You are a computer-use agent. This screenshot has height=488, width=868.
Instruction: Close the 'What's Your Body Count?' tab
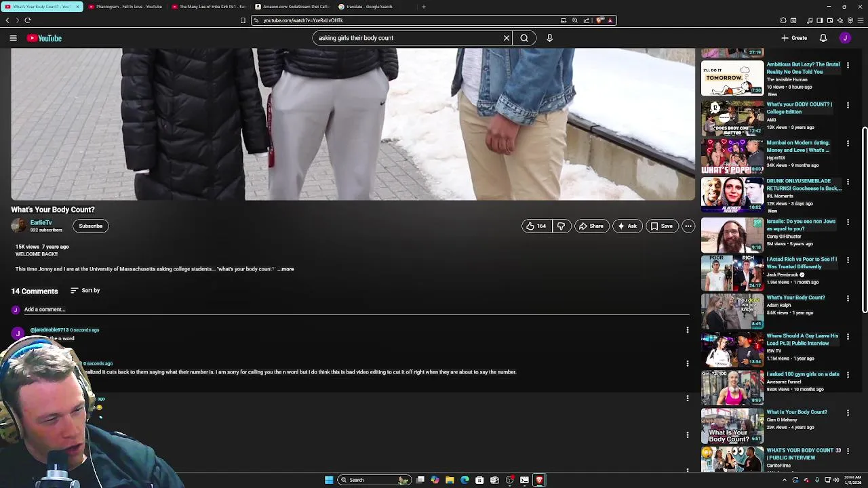click(x=77, y=7)
